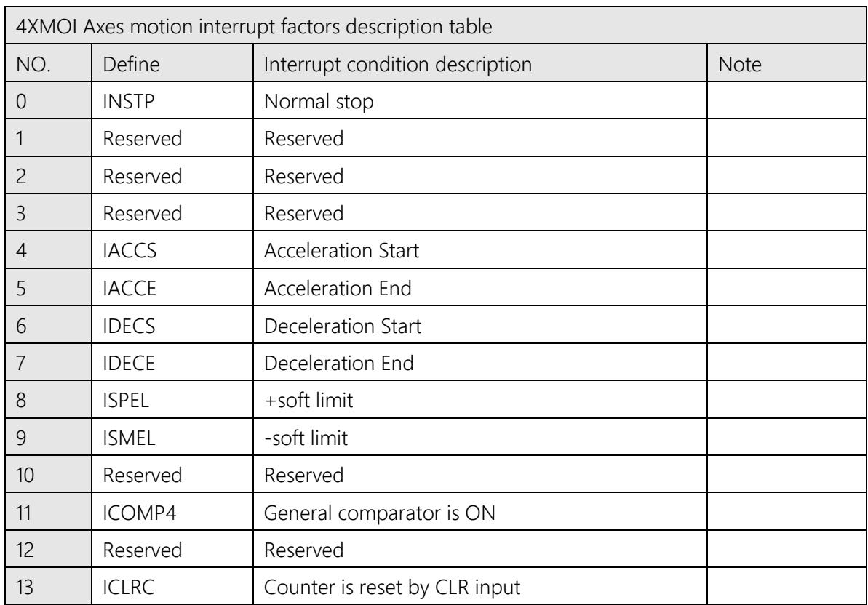The width and height of the screenshot is (868, 605).
Task: Select the NO. column header
Action: [33, 64]
